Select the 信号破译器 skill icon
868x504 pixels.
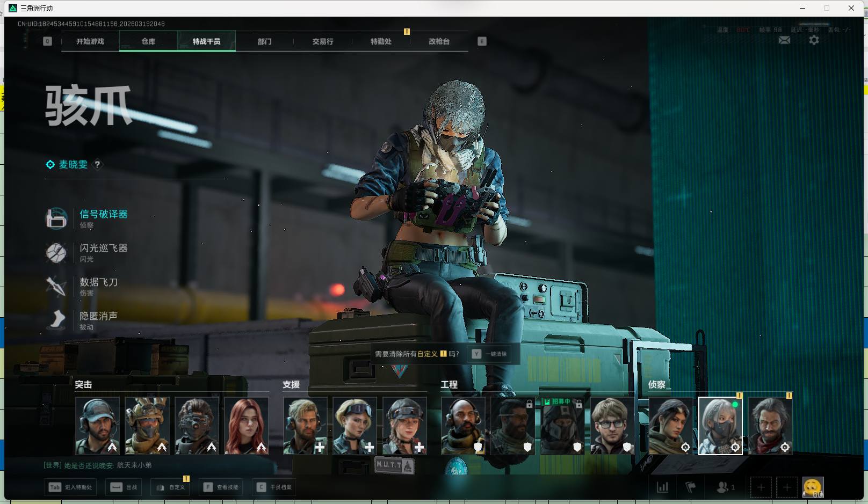pos(56,218)
